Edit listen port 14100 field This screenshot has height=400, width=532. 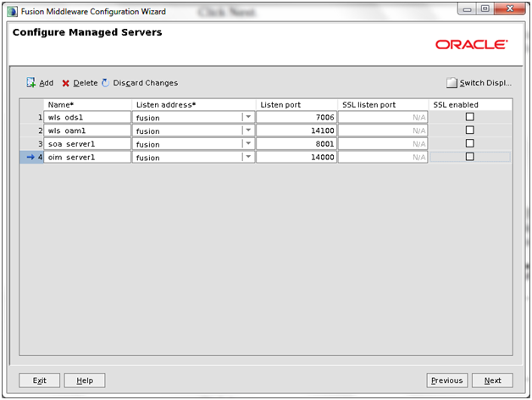(296, 131)
